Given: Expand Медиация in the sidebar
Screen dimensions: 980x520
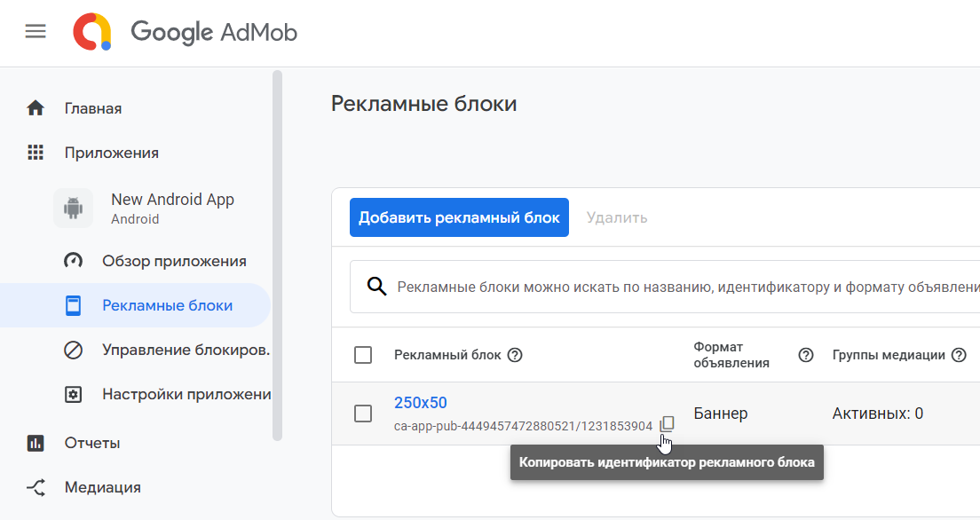Looking at the screenshot, I should pyautogui.click(x=102, y=487).
